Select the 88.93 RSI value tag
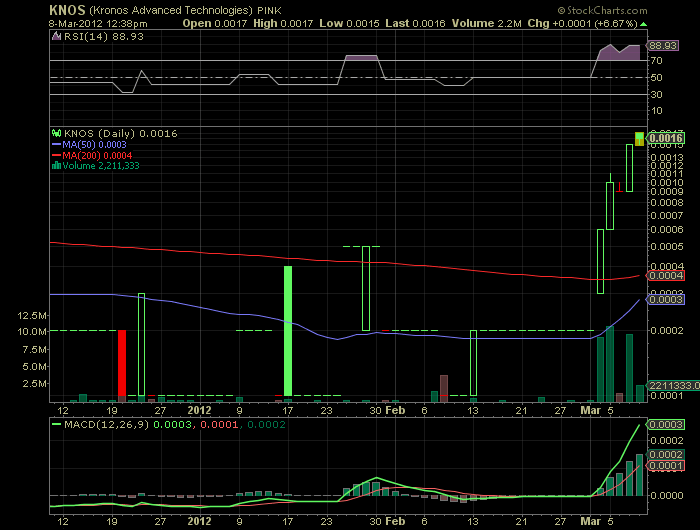 click(x=664, y=46)
